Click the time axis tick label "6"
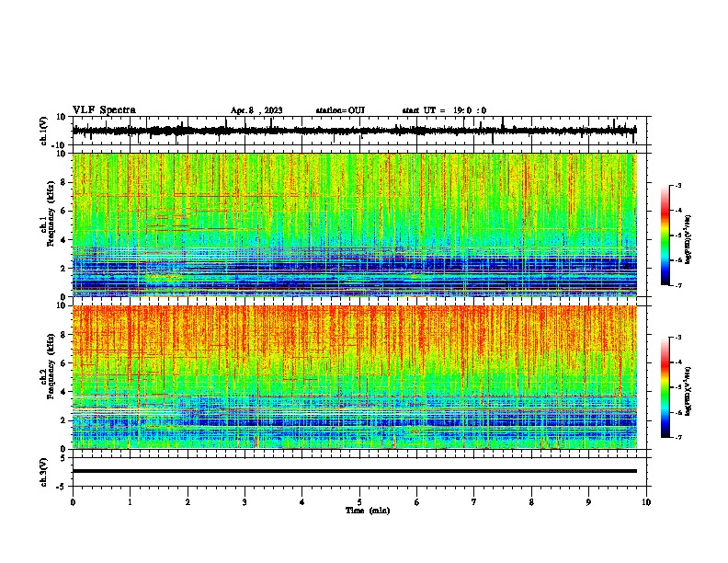728x563 pixels. [417, 502]
